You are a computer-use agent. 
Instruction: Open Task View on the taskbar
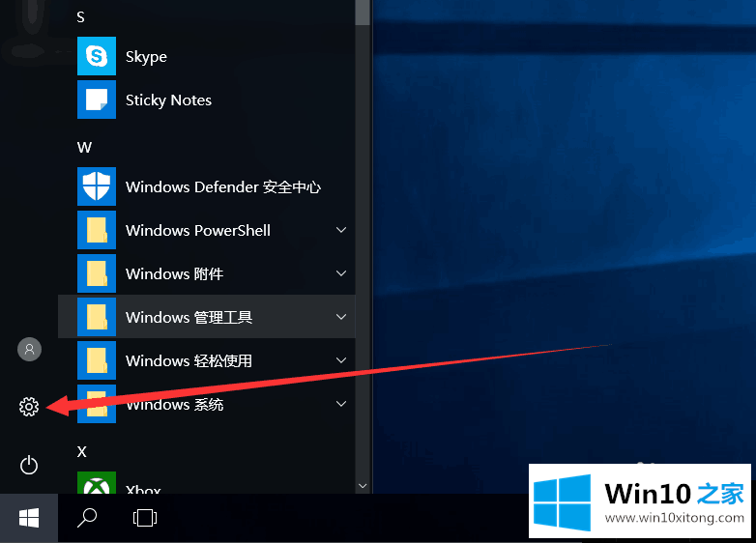(x=145, y=518)
